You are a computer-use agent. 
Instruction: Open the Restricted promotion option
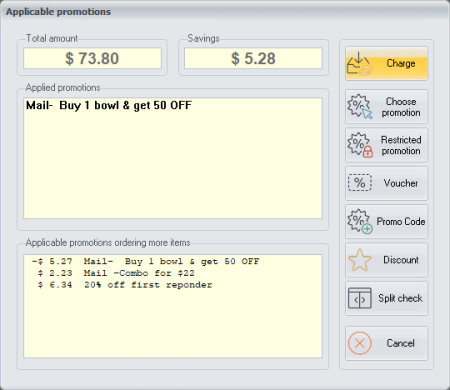tap(386, 145)
